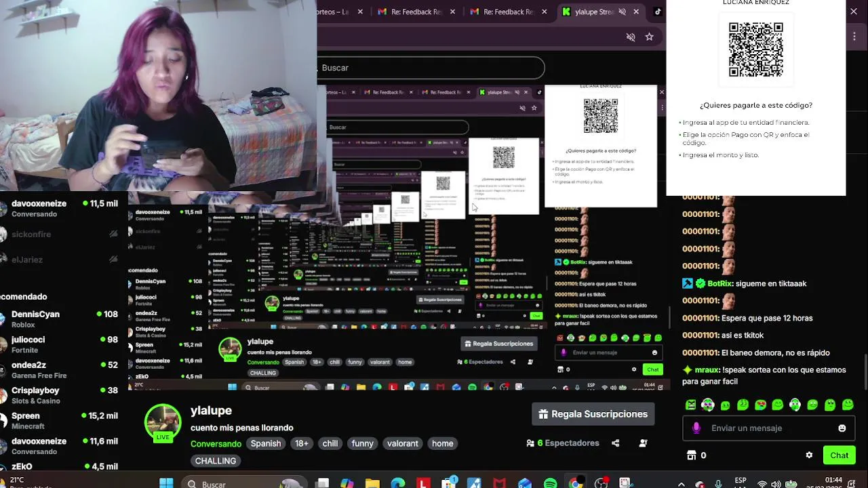The height and width of the screenshot is (488, 868).
Task: Open TikTok tab icon
Action: tap(657, 12)
